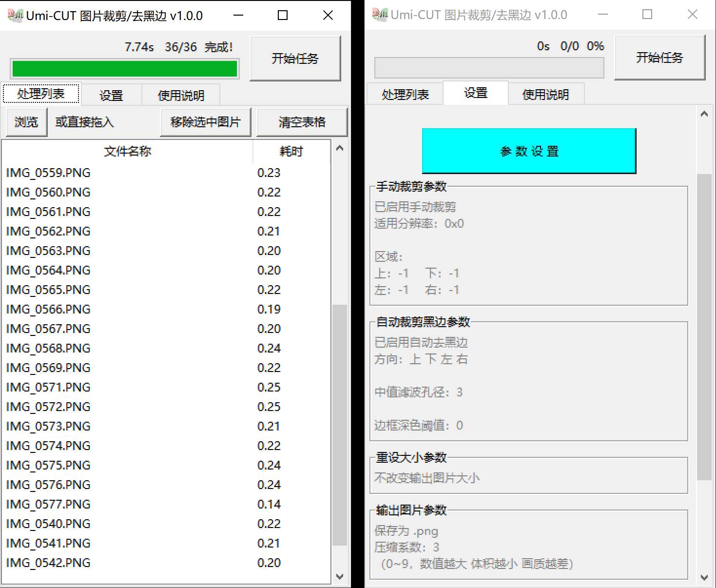Click the down arrow on the file list scrollbar
The image size is (716, 588).
(x=340, y=576)
